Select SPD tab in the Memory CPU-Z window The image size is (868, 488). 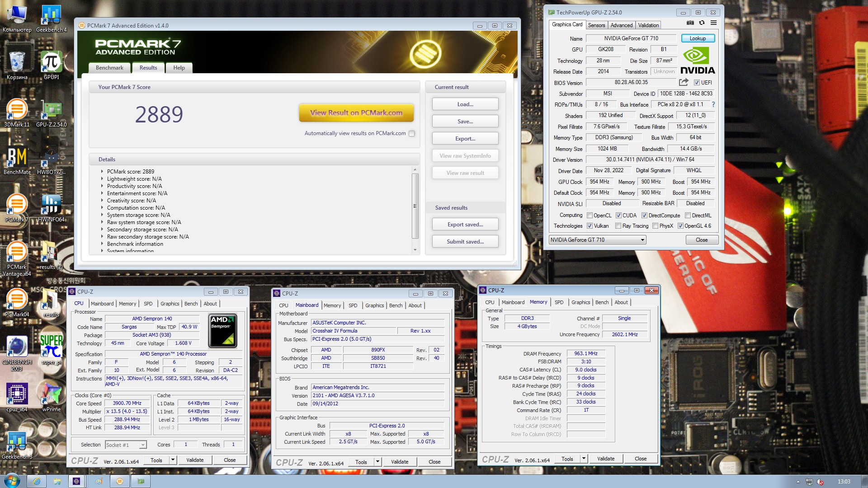559,302
